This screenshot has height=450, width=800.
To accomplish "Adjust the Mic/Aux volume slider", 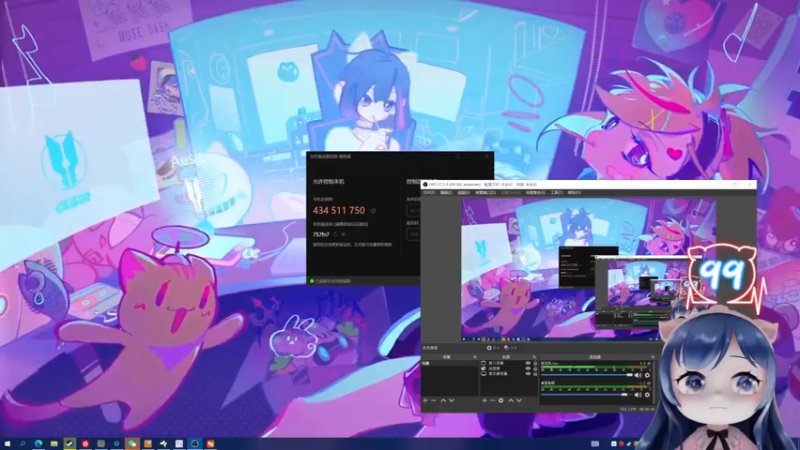I will point(587,375).
